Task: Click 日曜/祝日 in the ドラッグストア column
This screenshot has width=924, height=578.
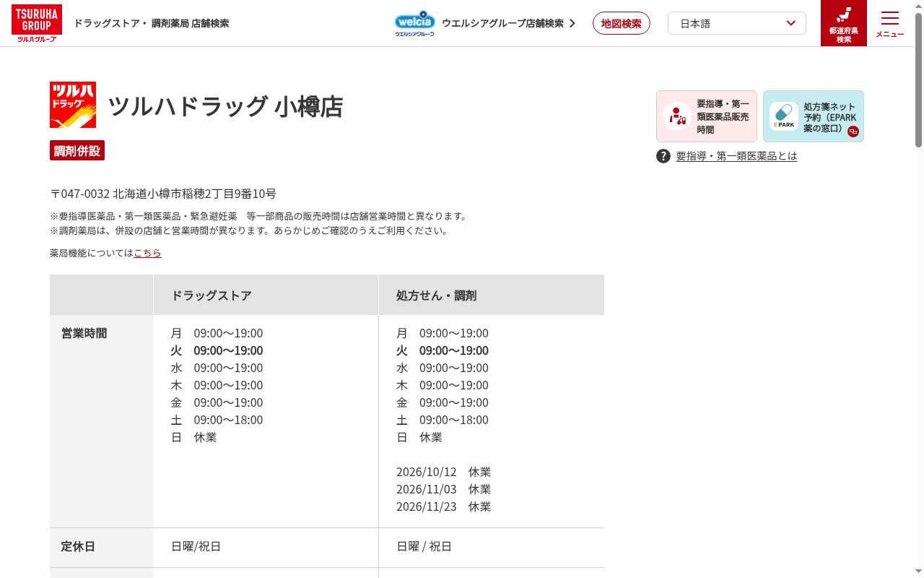Action: pos(196,546)
